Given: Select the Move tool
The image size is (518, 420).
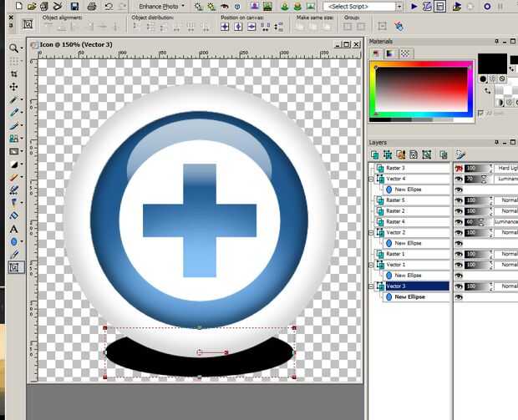Looking at the screenshot, I should point(13,87).
